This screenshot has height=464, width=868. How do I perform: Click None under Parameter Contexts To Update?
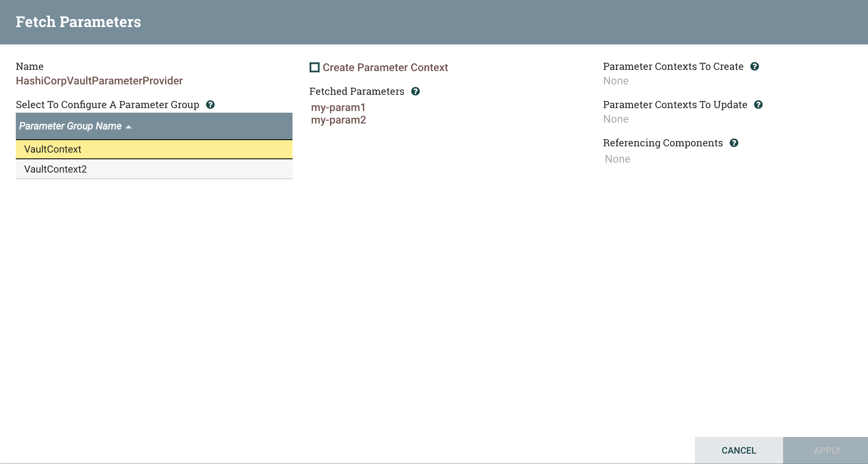tap(616, 119)
